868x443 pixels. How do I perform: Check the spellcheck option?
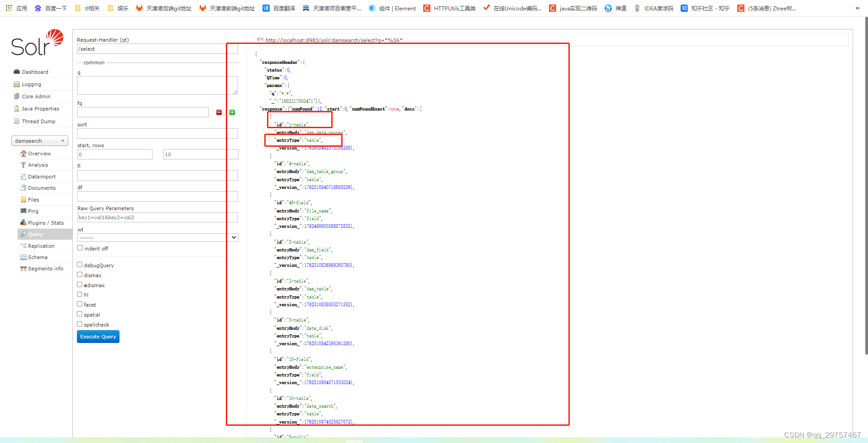coord(80,324)
